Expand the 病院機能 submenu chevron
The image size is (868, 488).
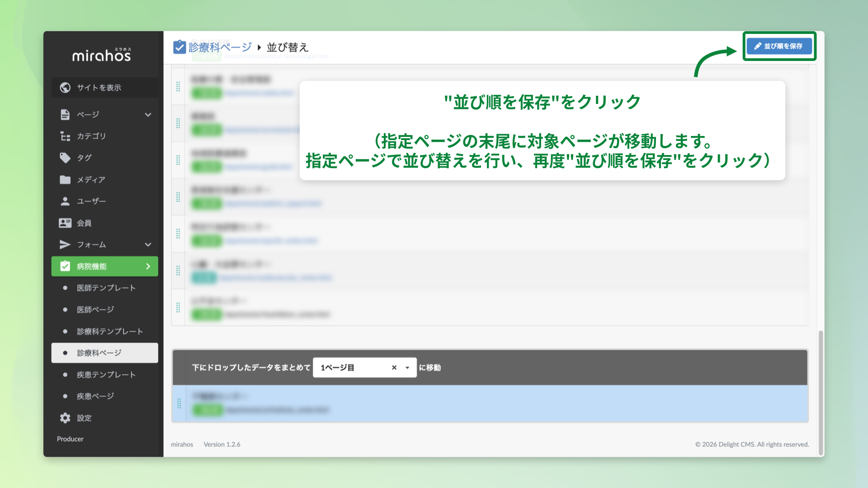pyautogui.click(x=148, y=266)
